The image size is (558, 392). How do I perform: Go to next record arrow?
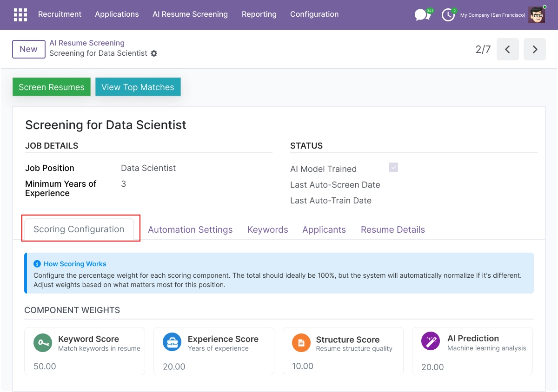click(x=535, y=49)
